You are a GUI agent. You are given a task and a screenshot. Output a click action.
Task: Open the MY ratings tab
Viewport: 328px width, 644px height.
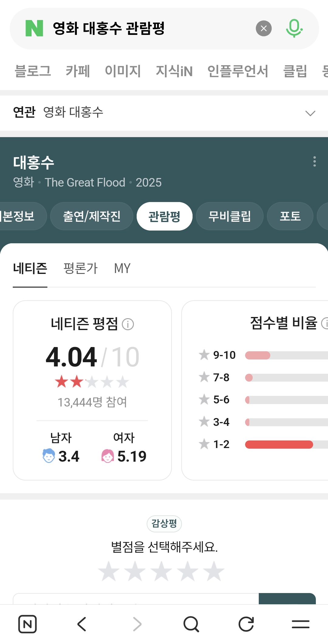[x=122, y=268]
